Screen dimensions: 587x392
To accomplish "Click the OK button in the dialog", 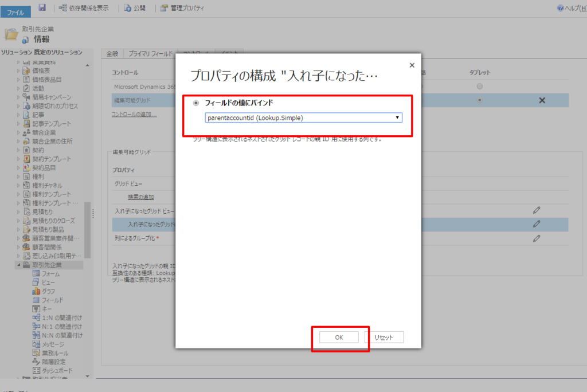I will [x=340, y=337].
